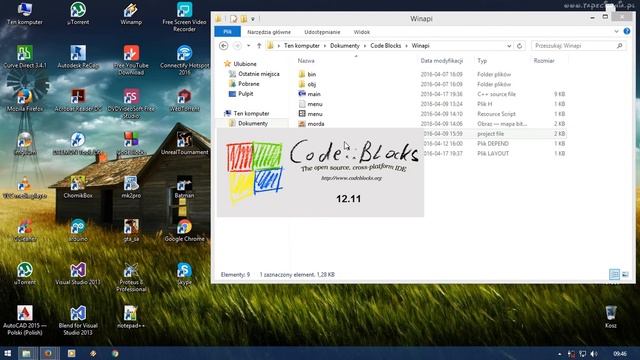The image size is (640, 360).
Task: Select the bin folder
Action: click(x=312, y=74)
